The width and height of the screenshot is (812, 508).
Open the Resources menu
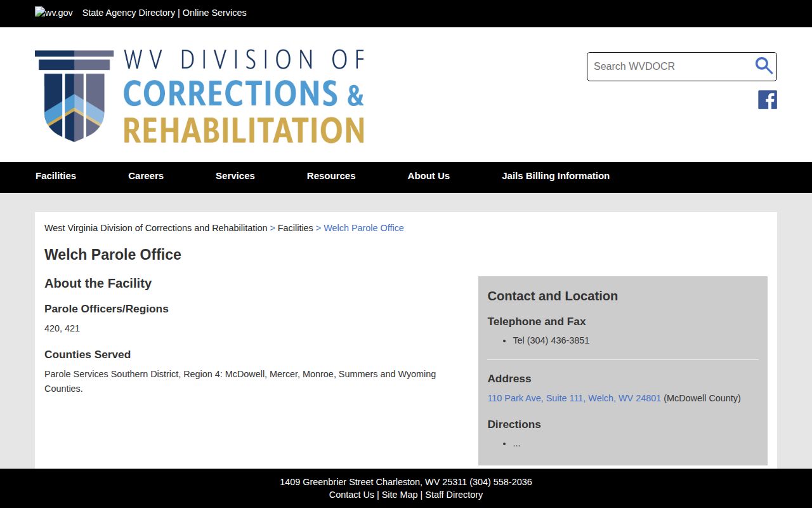tap(331, 176)
